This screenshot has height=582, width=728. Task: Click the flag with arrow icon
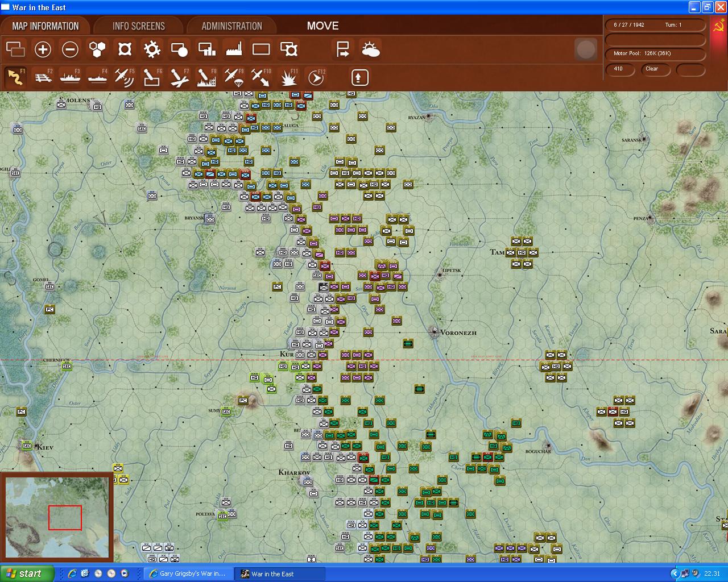pyautogui.click(x=343, y=49)
